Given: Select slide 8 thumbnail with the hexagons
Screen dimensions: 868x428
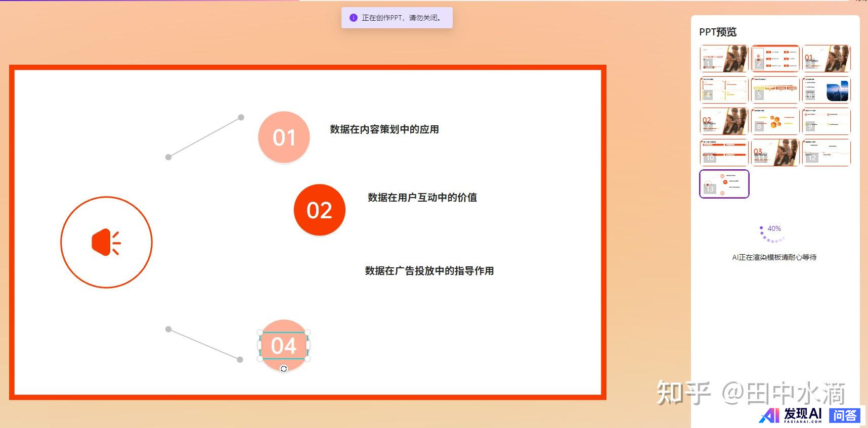Looking at the screenshot, I should 775,121.
